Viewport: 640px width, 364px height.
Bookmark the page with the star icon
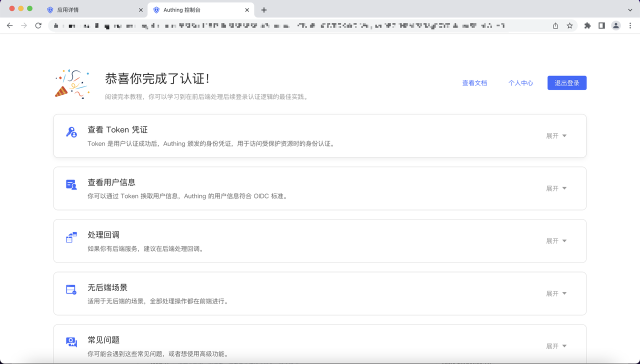(x=569, y=25)
